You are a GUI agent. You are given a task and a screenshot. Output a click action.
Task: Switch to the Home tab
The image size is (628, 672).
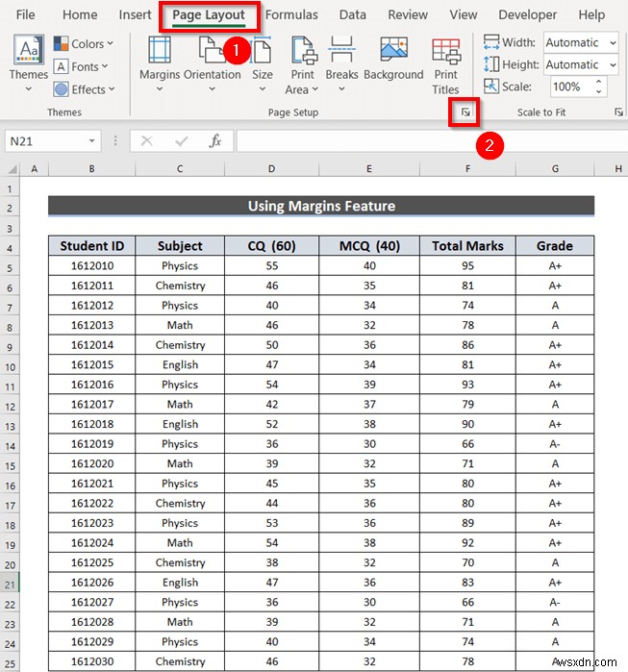[x=80, y=14]
